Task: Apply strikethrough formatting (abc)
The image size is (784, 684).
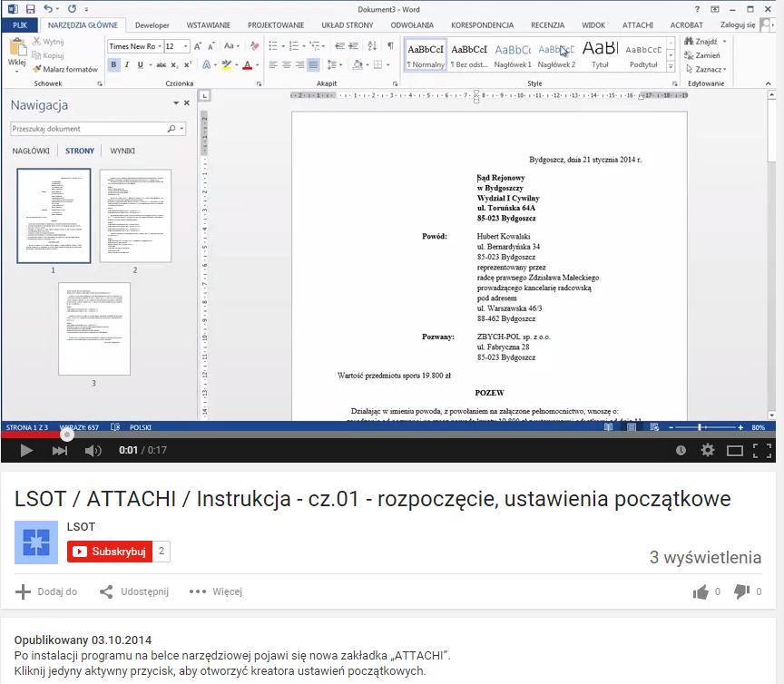Action: coord(161,64)
